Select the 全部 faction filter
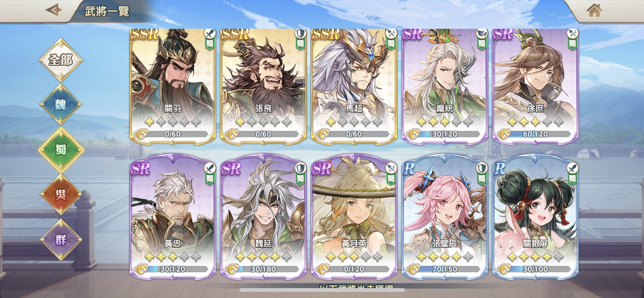This screenshot has width=644, height=298. pyautogui.click(x=61, y=60)
